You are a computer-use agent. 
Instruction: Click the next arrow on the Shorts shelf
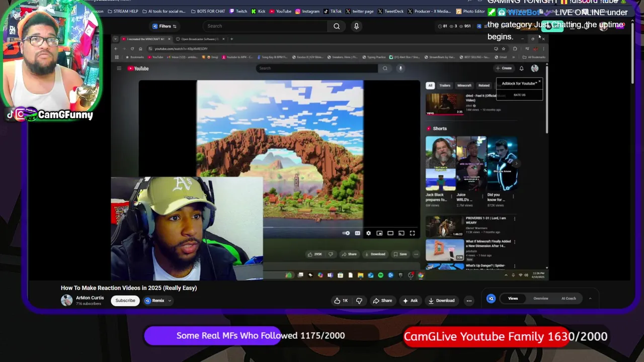(516, 163)
